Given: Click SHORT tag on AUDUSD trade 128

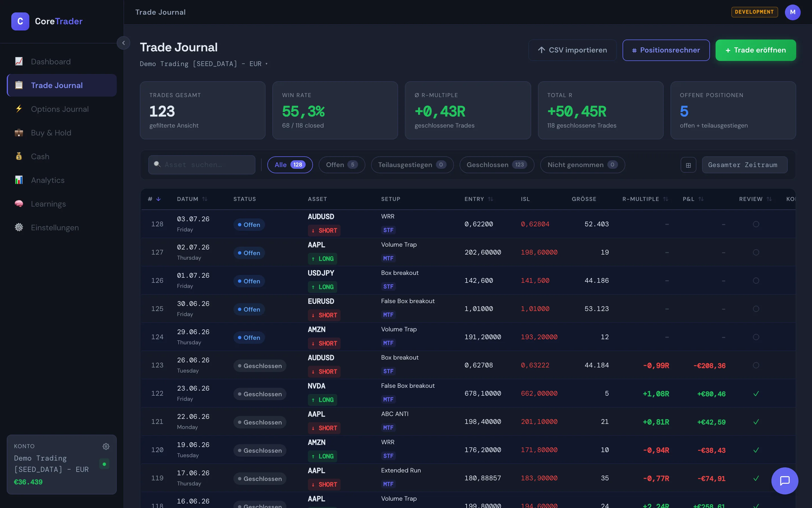Looking at the screenshot, I should click(x=324, y=231).
